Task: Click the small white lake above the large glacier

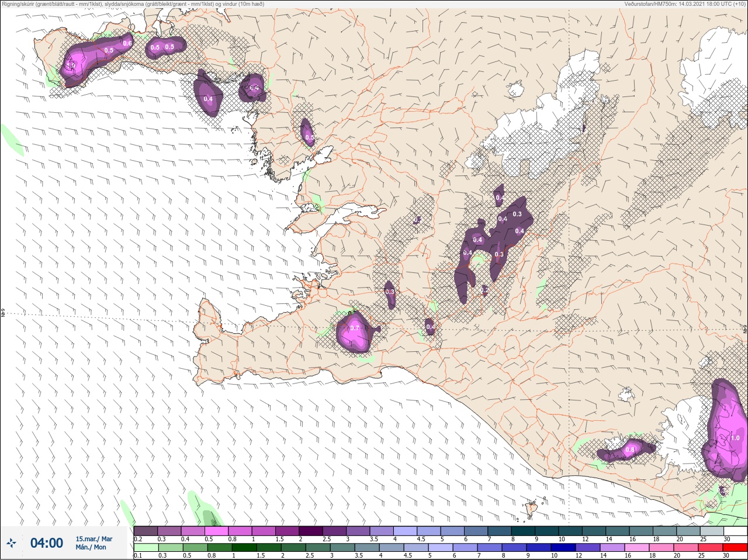Action: [516, 89]
